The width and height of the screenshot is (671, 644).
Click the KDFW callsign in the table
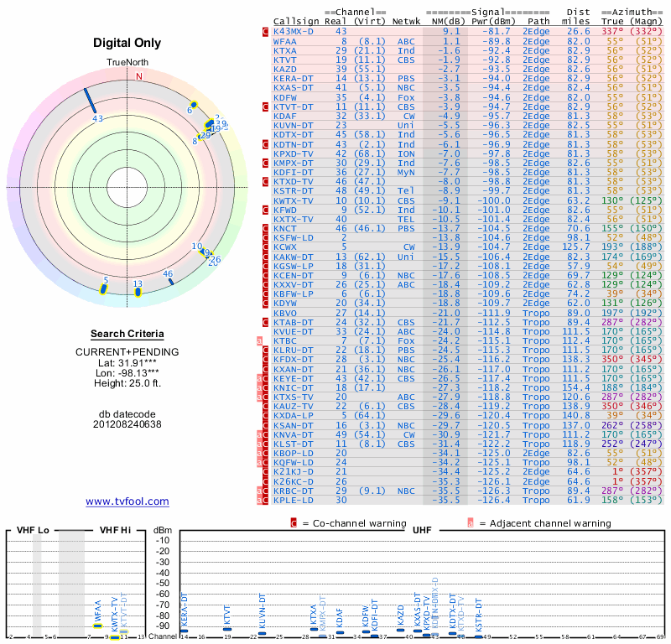(284, 97)
